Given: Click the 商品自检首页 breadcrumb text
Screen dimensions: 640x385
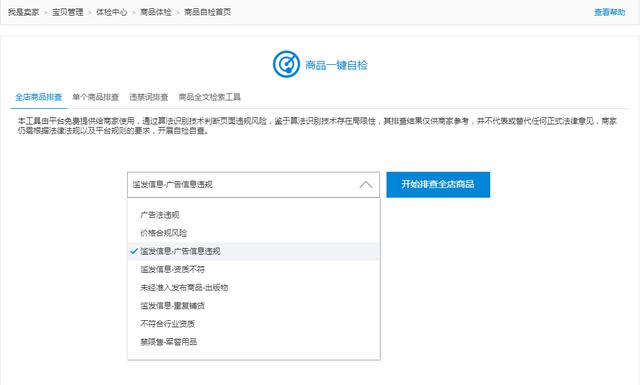Looking at the screenshot, I should 208,12.
